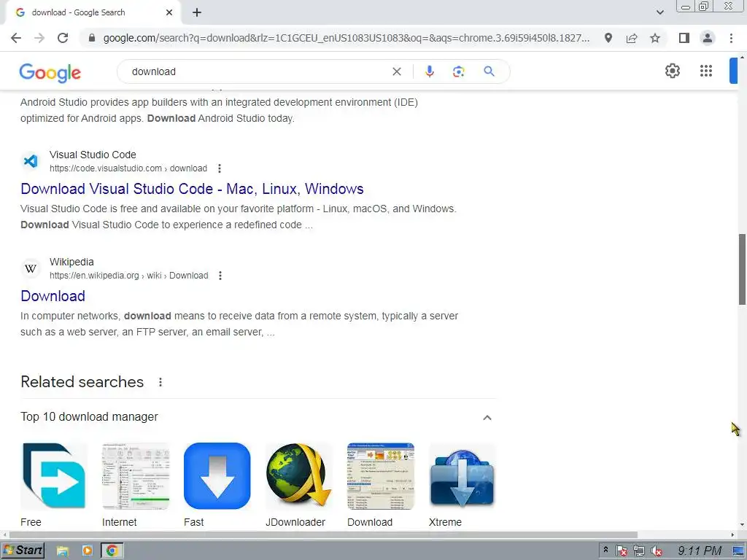The image size is (747, 560).
Task: Click the network tray icon
Action: point(639,551)
